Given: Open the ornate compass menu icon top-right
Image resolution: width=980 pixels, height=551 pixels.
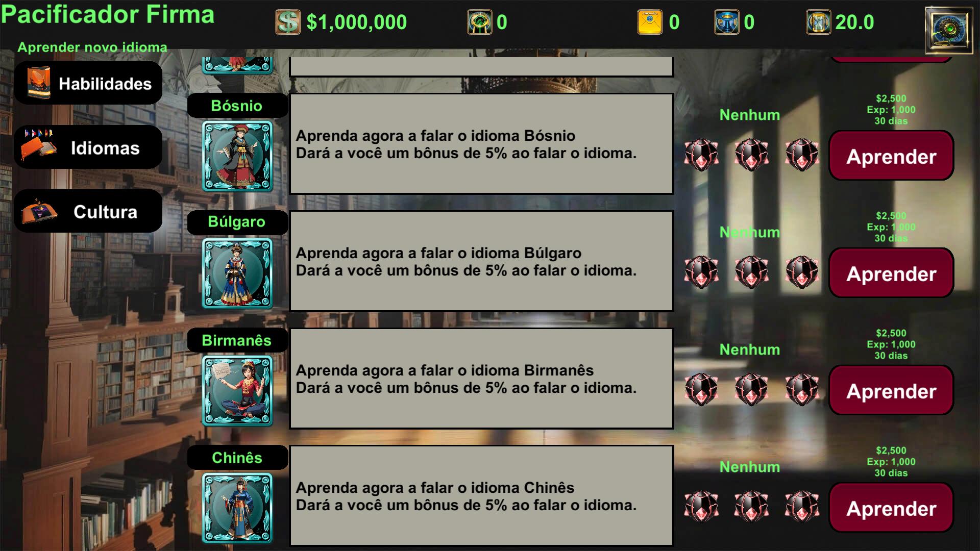Looking at the screenshot, I should [949, 30].
